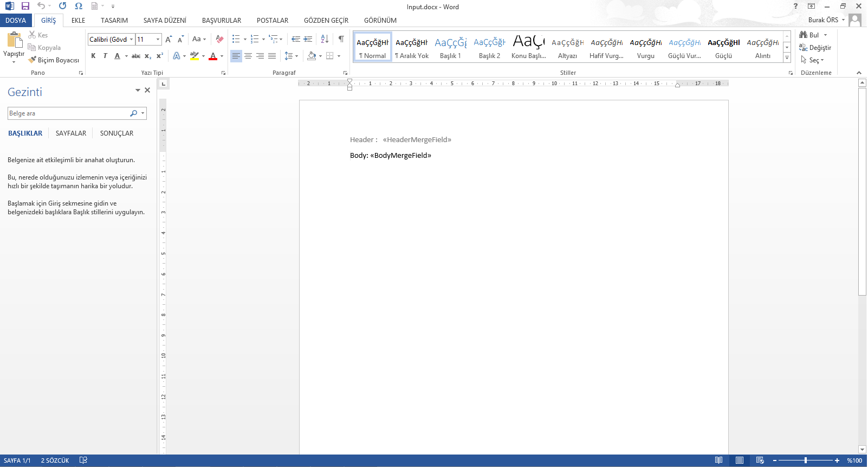The height and width of the screenshot is (467, 868).
Task: Click the Save icon in the quick access toolbar
Action: point(25,6)
